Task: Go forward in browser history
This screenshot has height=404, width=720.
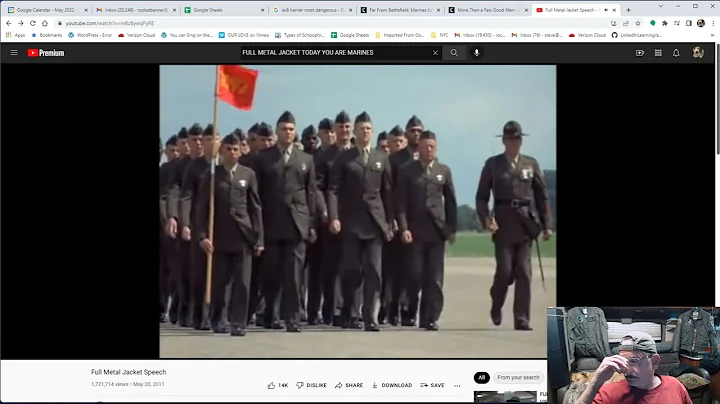Action: (21, 23)
